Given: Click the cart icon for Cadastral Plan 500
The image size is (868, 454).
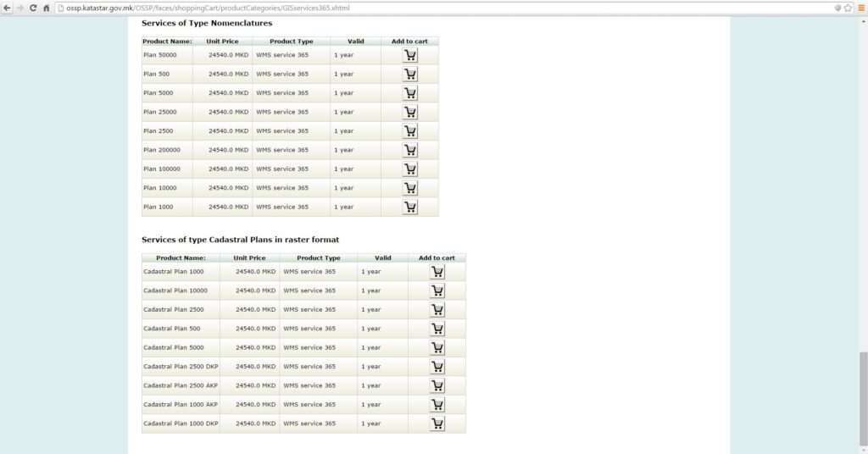Looking at the screenshot, I should coord(437,329).
